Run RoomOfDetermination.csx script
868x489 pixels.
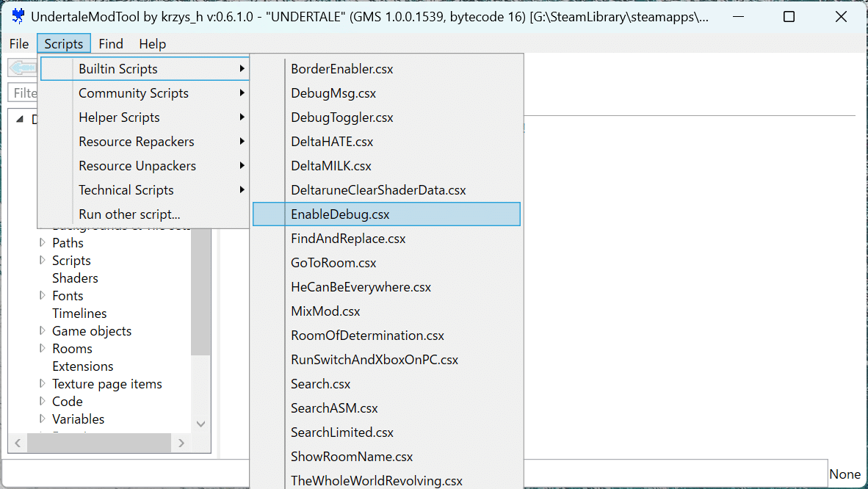(x=386, y=336)
